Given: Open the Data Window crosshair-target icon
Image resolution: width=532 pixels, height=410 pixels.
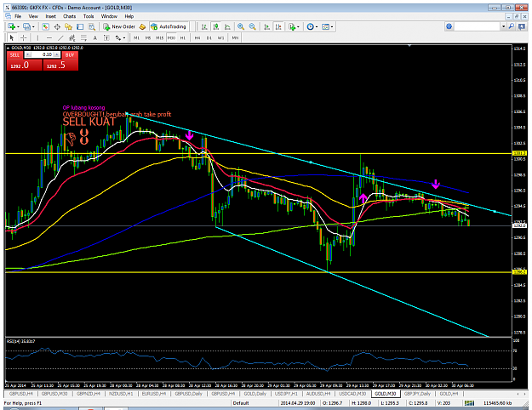Looking at the screenshot, I should coord(57,26).
